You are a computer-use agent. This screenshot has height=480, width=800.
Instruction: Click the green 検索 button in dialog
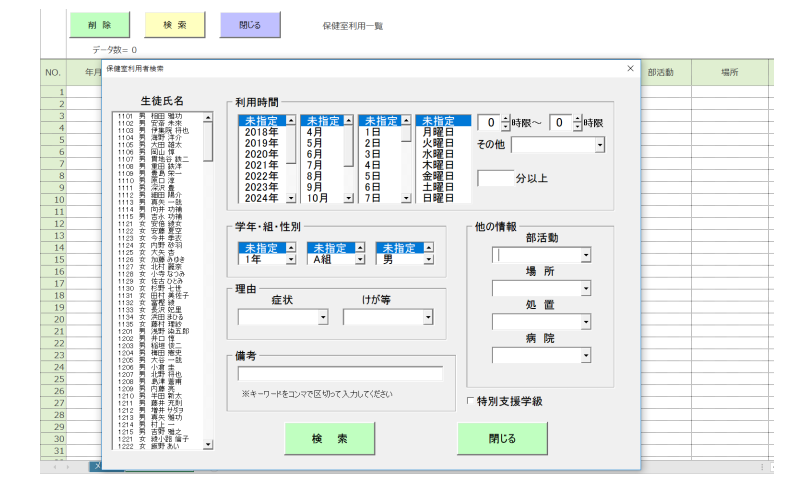(329, 438)
